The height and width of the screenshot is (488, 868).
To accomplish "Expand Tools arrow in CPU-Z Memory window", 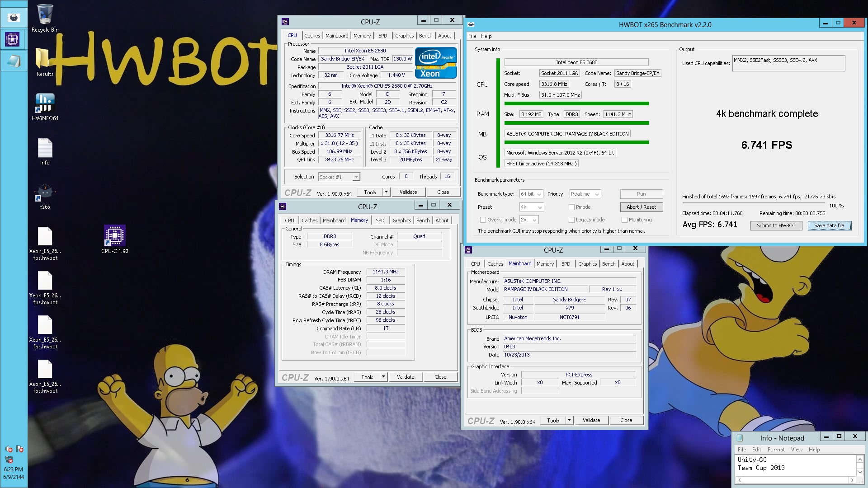I will click(383, 377).
